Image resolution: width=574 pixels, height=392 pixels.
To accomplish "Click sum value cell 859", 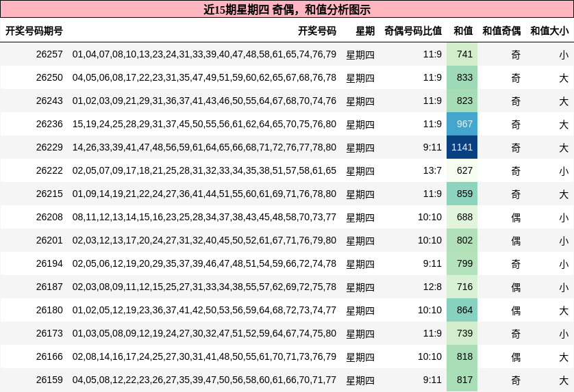I will pyautogui.click(x=462, y=194).
